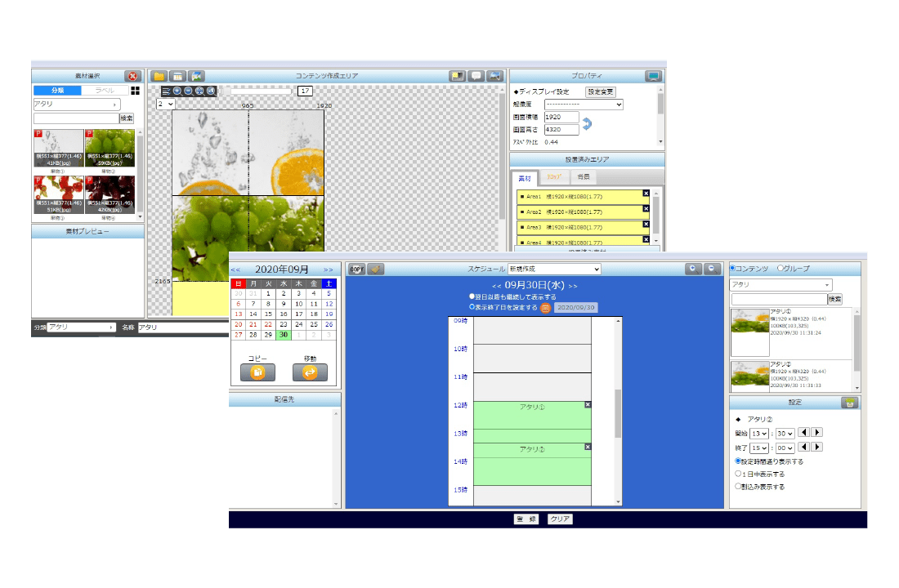Open the orange calendar picker icon
The height and width of the screenshot is (588, 899).
coord(545,308)
